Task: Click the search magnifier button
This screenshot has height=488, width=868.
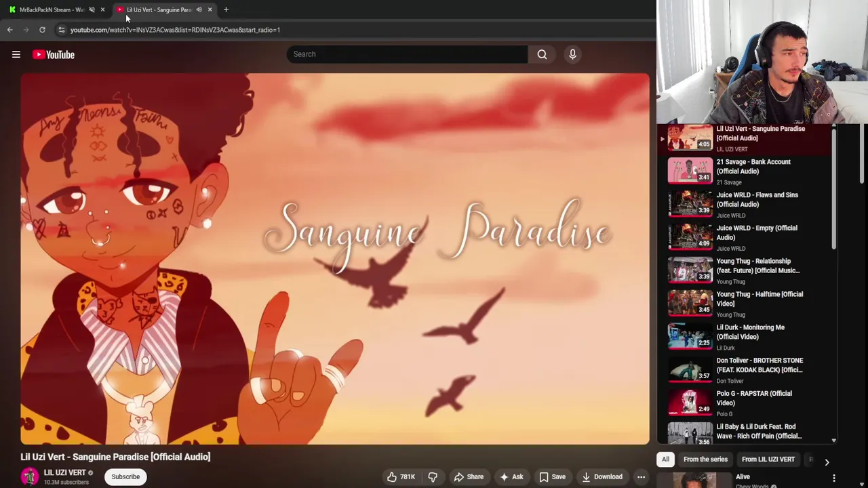Action: click(542, 54)
